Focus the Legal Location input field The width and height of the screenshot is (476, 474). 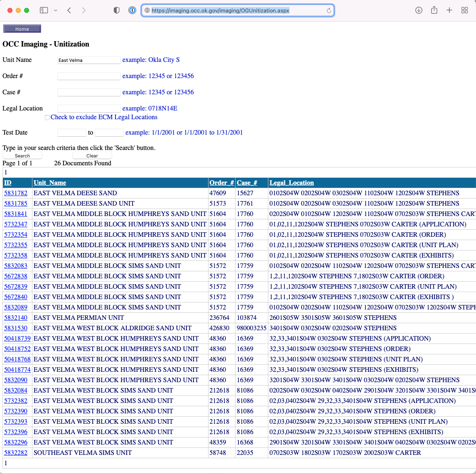(x=89, y=108)
